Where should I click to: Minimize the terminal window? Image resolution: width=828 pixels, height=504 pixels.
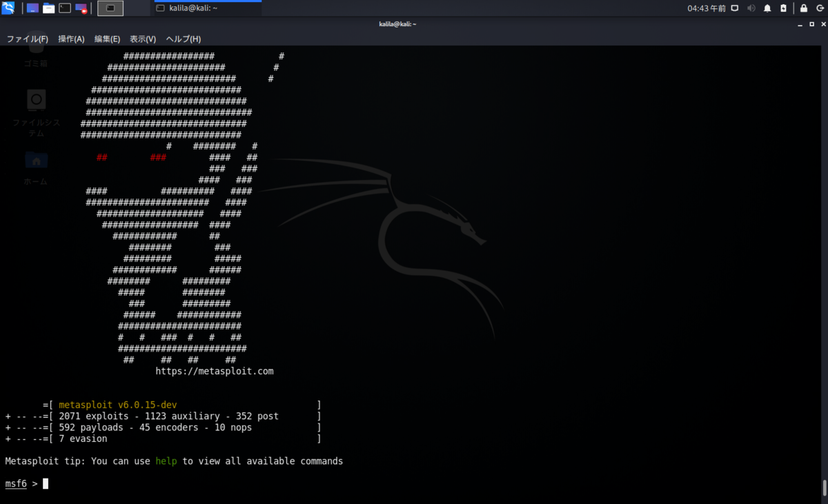(799, 24)
